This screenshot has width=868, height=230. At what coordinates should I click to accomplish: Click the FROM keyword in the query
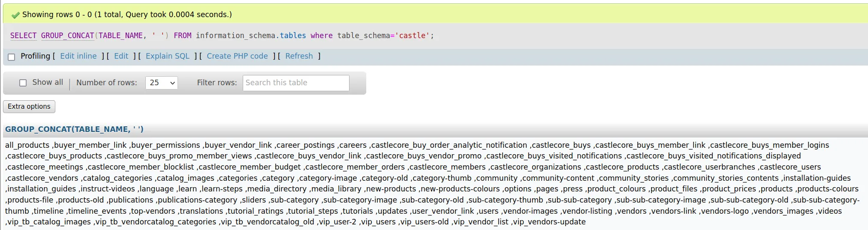183,36
